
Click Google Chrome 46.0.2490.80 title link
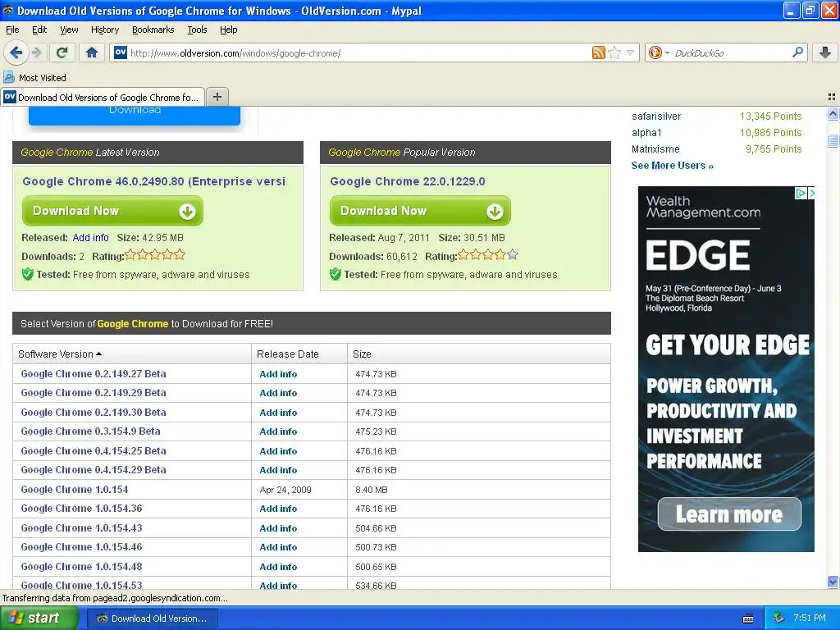click(x=153, y=181)
